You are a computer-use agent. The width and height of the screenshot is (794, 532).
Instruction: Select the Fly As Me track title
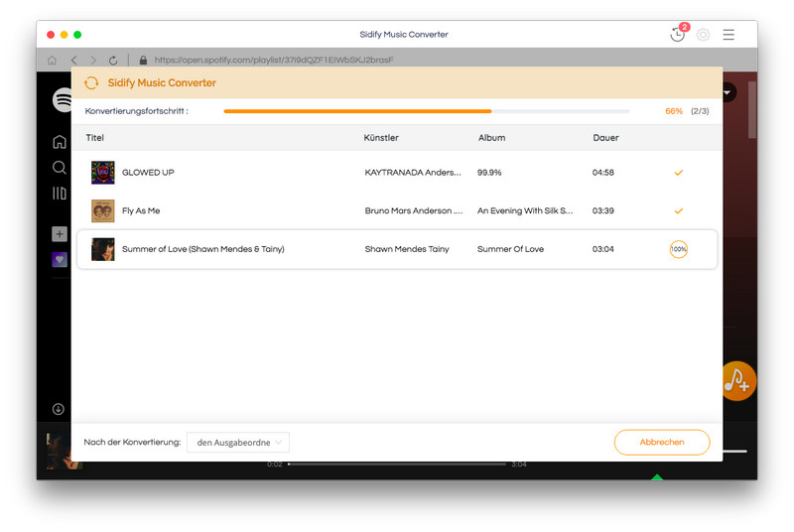141,211
